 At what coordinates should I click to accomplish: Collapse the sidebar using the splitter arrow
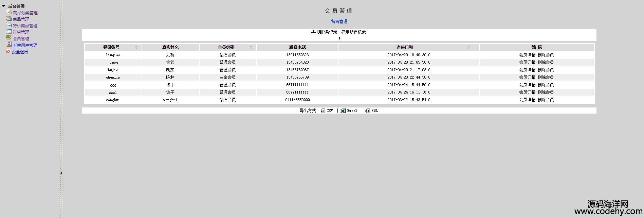click(61, 173)
